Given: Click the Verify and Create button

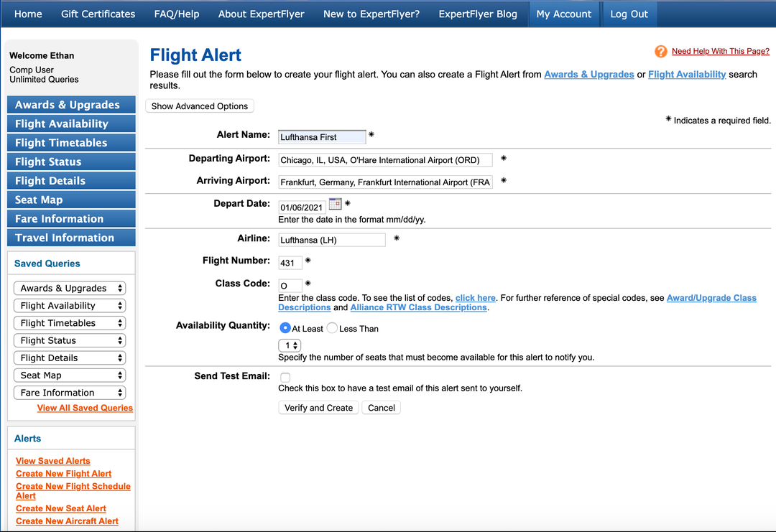Looking at the screenshot, I should pyautogui.click(x=318, y=407).
